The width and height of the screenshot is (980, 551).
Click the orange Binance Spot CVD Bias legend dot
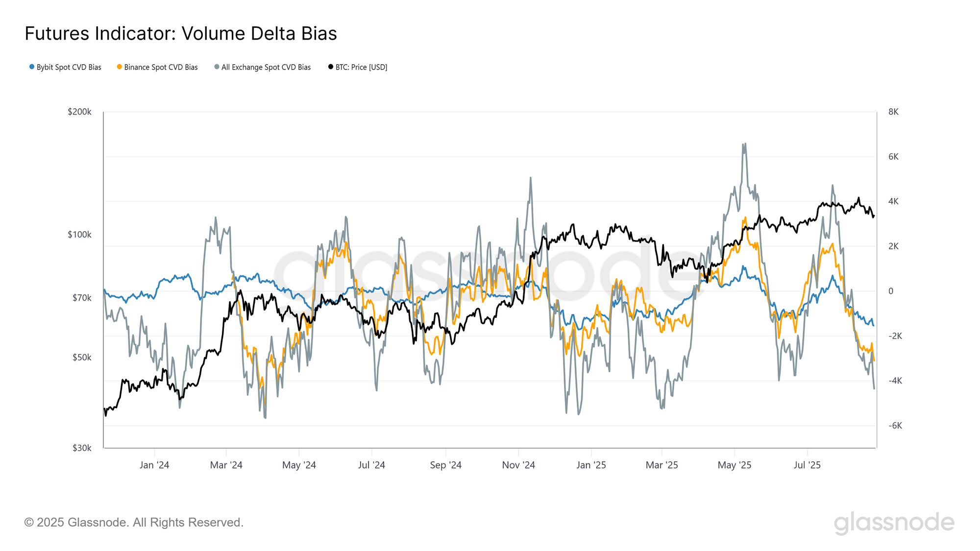point(119,67)
